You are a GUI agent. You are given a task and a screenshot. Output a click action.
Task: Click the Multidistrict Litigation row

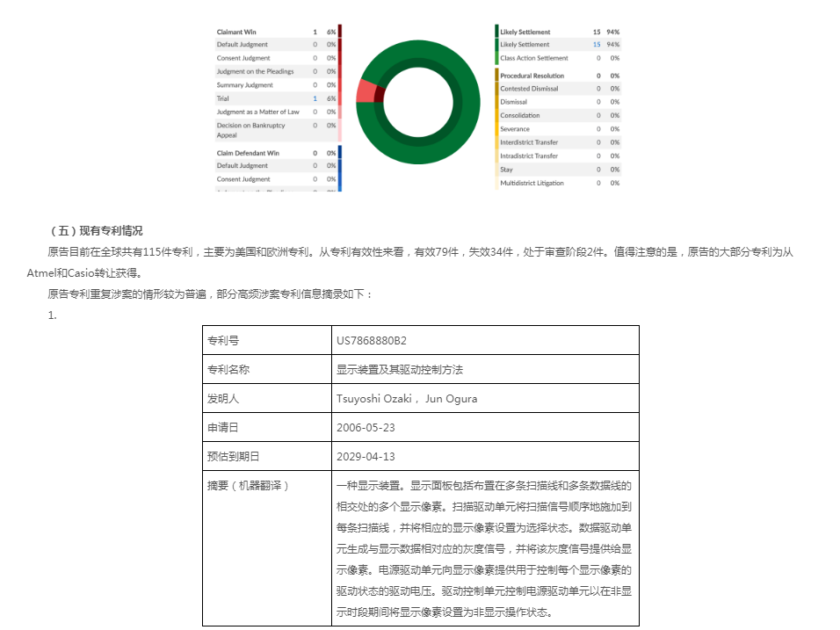pos(532,183)
